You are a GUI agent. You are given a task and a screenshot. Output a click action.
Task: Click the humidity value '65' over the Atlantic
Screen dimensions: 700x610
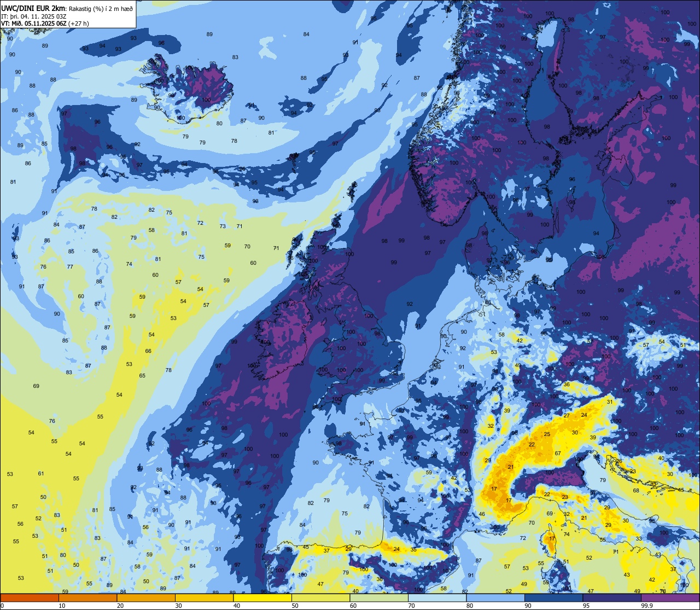pos(142,375)
